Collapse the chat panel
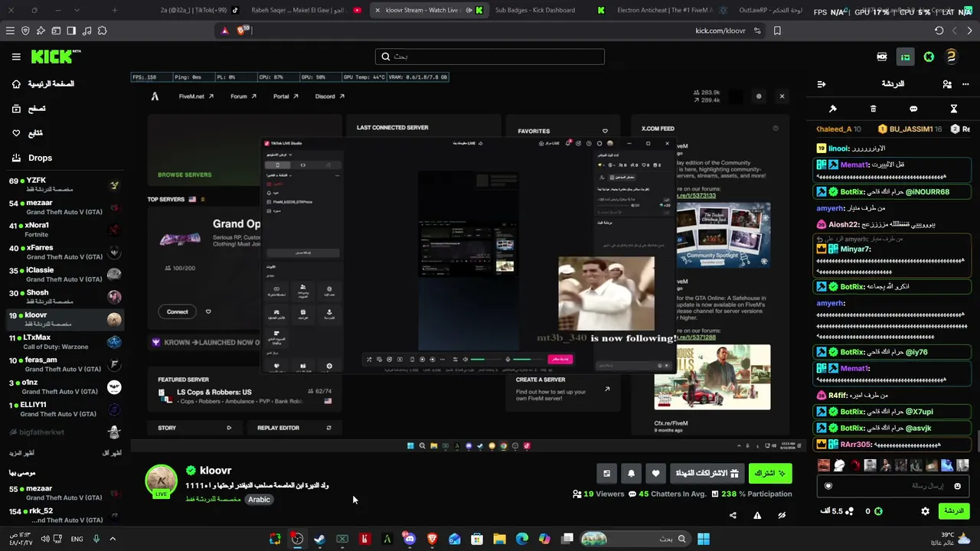Screen dimensions: 980x551 click(x=822, y=84)
